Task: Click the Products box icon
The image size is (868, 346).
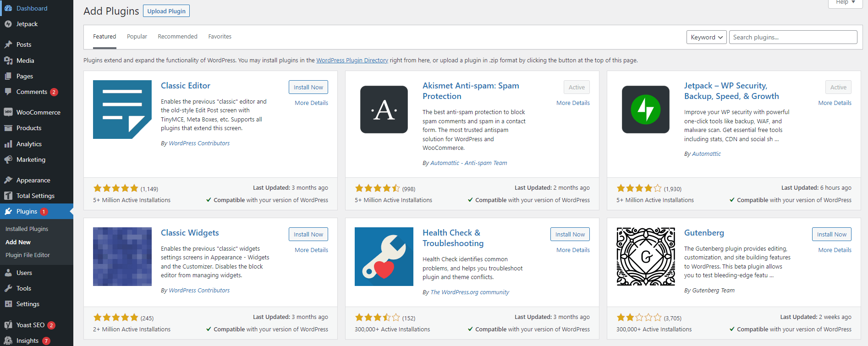Action: 8,128
